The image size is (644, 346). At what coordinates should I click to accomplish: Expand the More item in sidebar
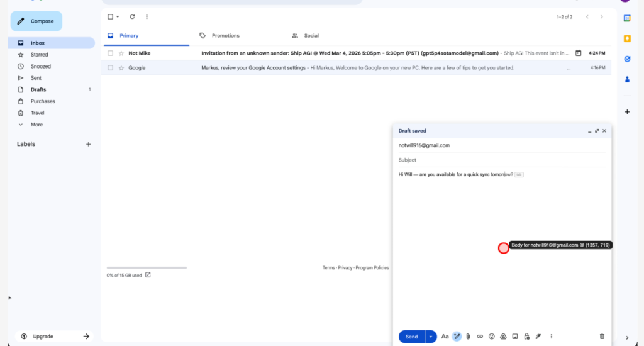pyautogui.click(x=36, y=125)
